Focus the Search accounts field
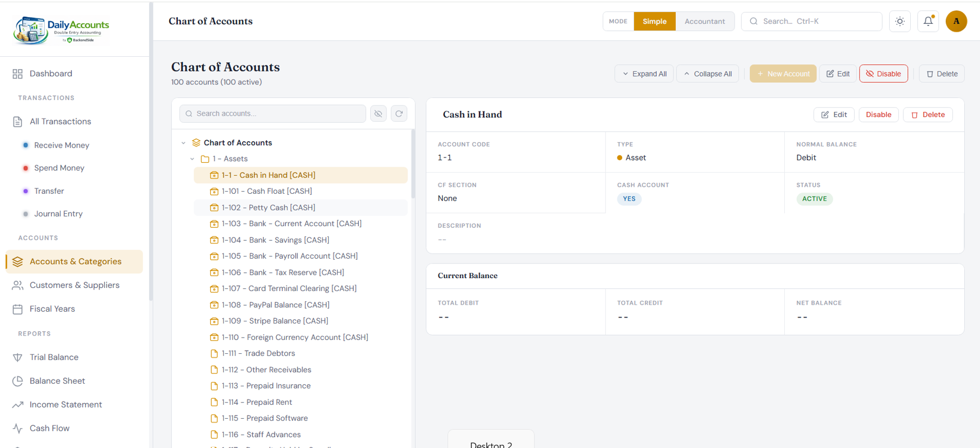The image size is (980, 448). [x=272, y=114]
